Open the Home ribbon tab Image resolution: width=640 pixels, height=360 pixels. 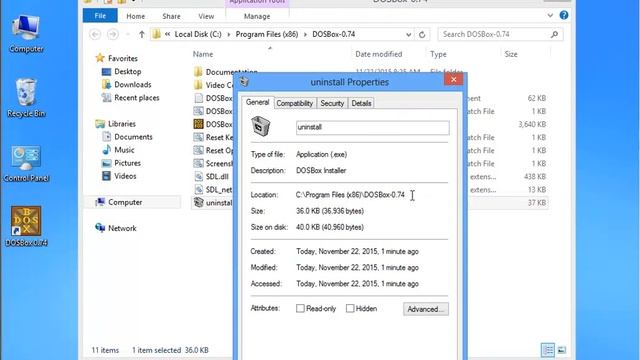point(136,16)
